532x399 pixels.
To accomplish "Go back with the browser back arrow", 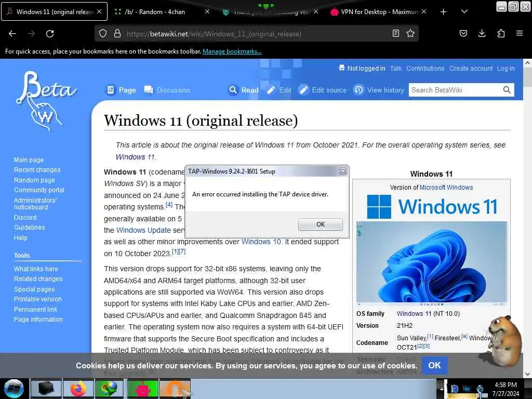I will [x=12, y=34].
